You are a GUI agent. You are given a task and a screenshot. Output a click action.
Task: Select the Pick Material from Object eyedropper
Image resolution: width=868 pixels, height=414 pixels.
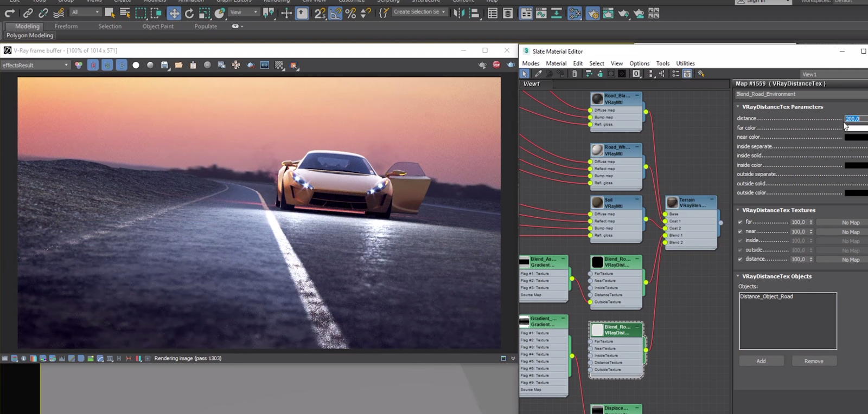pos(538,74)
